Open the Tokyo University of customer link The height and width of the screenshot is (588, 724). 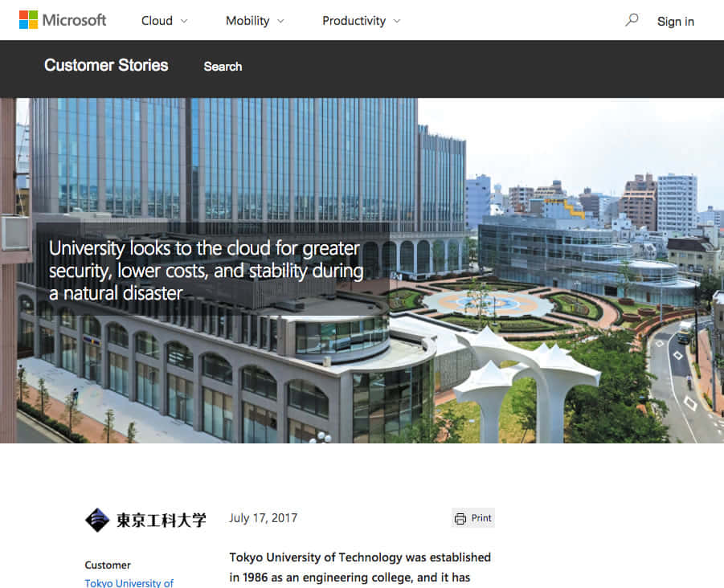[129, 582]
